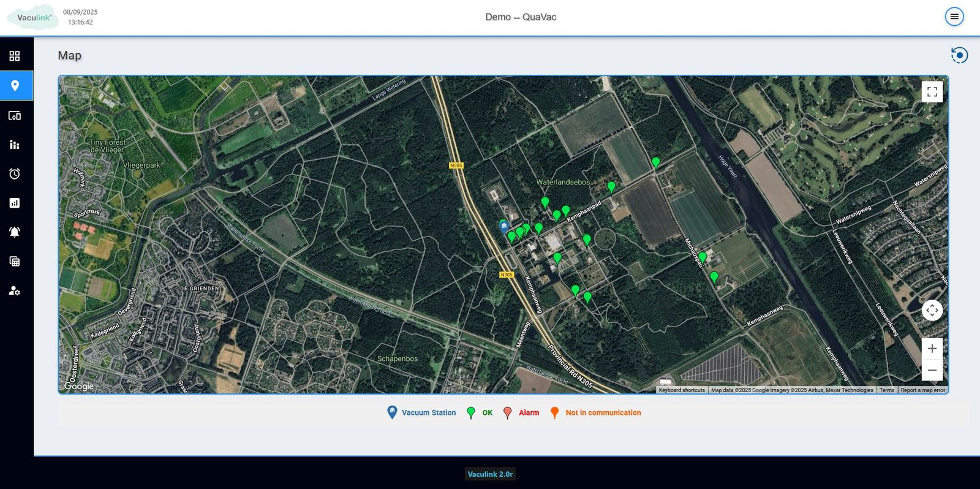Screen dimensions: 980x489
Task: Zoom out the map with minus button
Action: click(x=932, y=370)
